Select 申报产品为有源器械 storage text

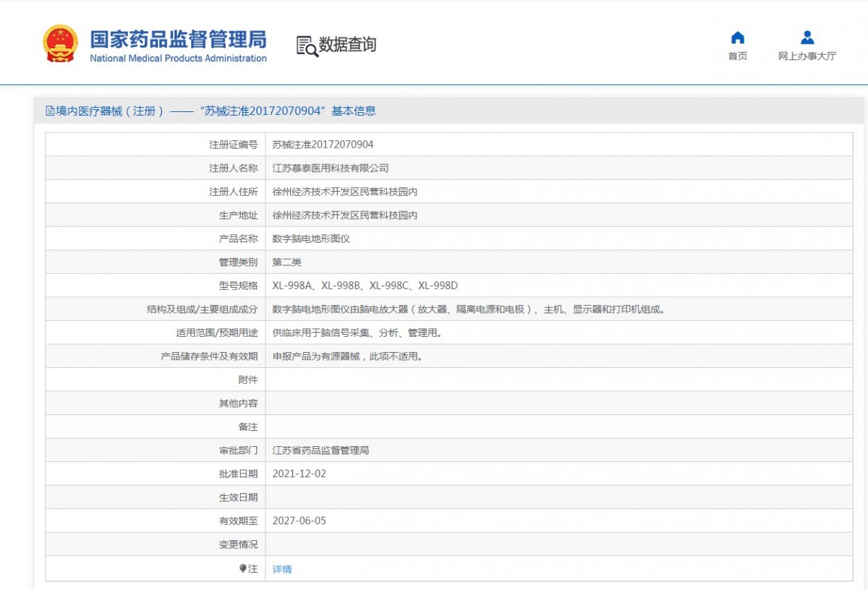347,356
